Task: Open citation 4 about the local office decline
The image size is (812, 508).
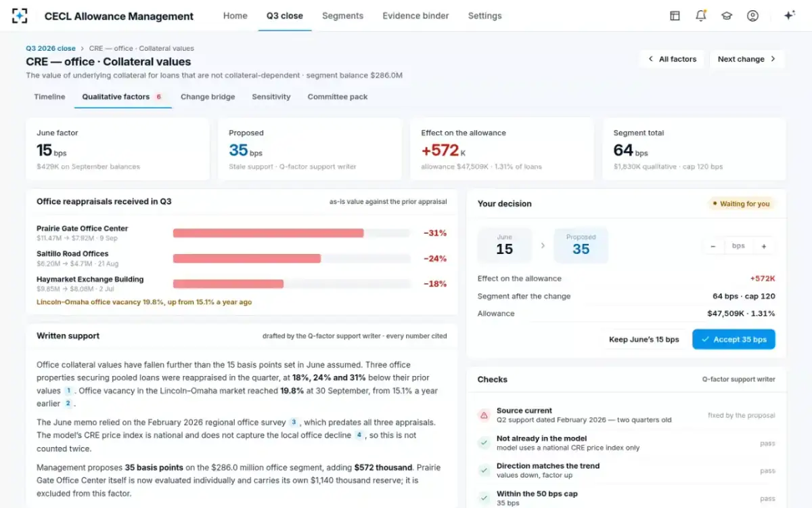Action: (x=359, y=435)
